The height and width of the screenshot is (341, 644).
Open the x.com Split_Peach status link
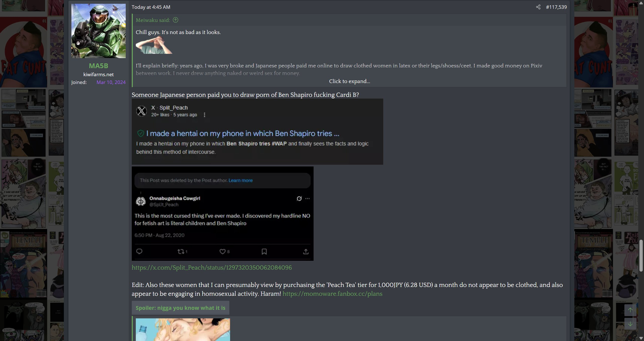click(211, 268)
